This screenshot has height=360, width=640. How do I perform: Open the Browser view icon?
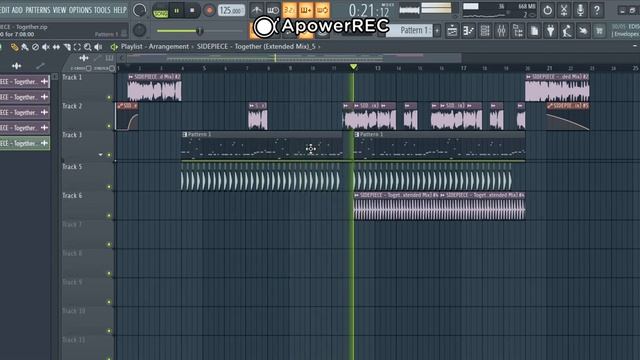click(x=518, y=31)
